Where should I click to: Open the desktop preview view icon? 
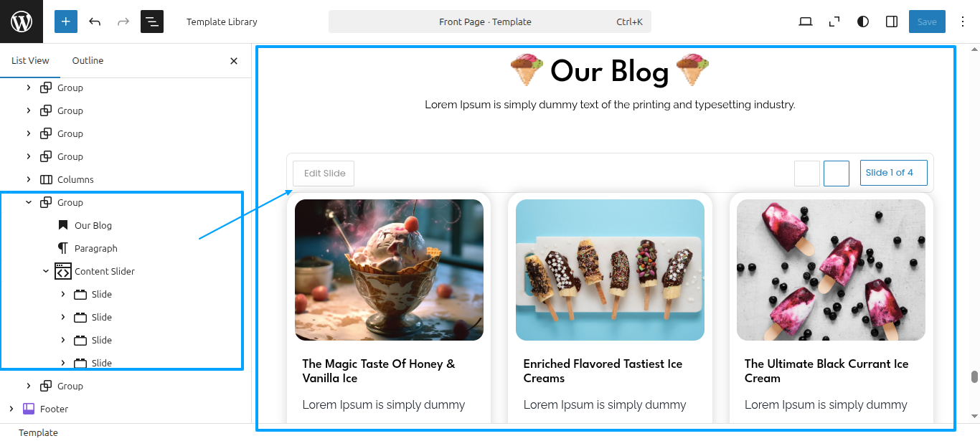point(806,22)
